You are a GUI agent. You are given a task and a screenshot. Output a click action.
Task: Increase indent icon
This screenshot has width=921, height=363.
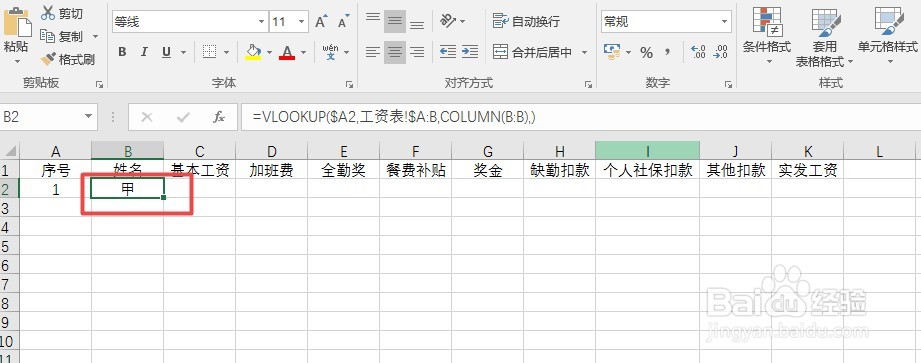coord(469,52)
